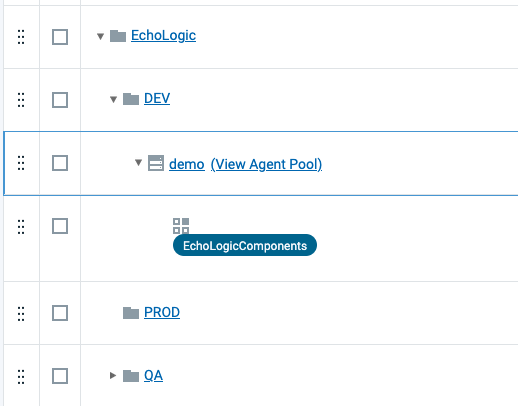
Task: Tick the checkbox for the EchoLogic row
Action: [x=60, y=37]
